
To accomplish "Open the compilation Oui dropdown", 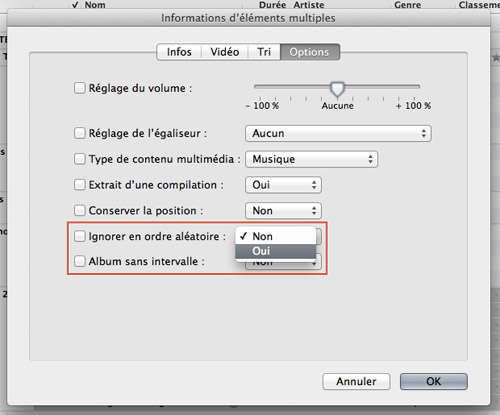I will [283, 185].
